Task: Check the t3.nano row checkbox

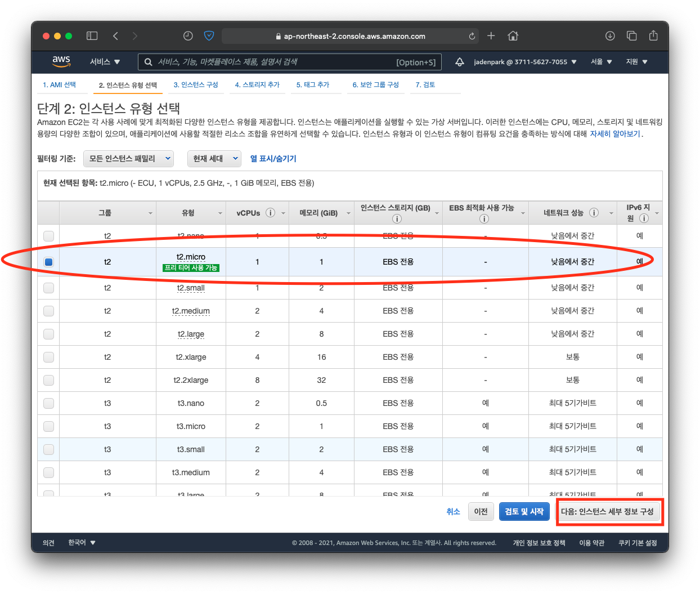Action: coord(49,403)
